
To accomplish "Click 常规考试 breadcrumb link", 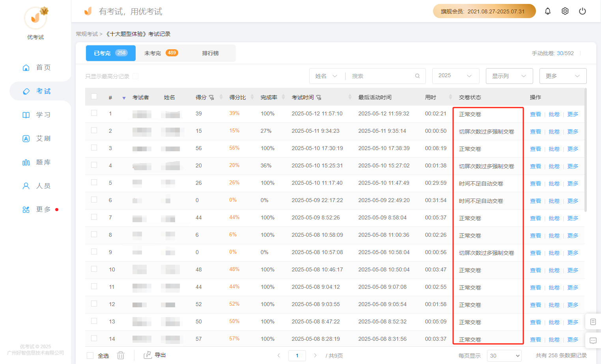I will tap(87, 34).
